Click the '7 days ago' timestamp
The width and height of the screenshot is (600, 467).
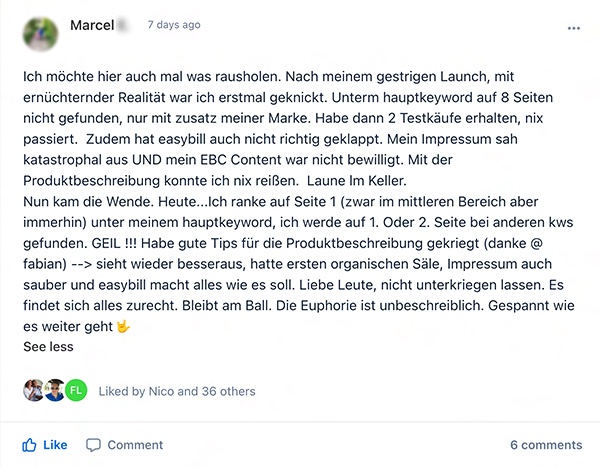click(x=174, y=25)
